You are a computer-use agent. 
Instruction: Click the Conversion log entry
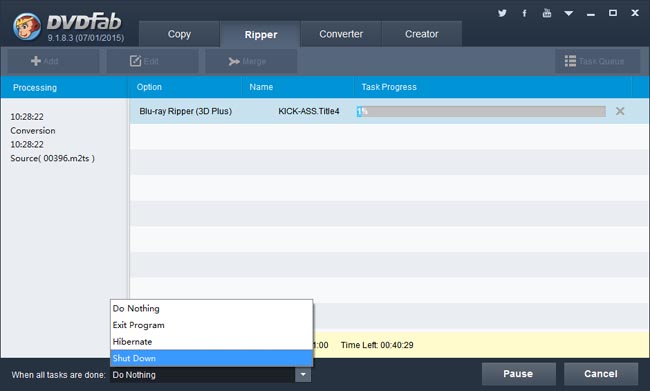pyautogui.click(x=33, y=131)
